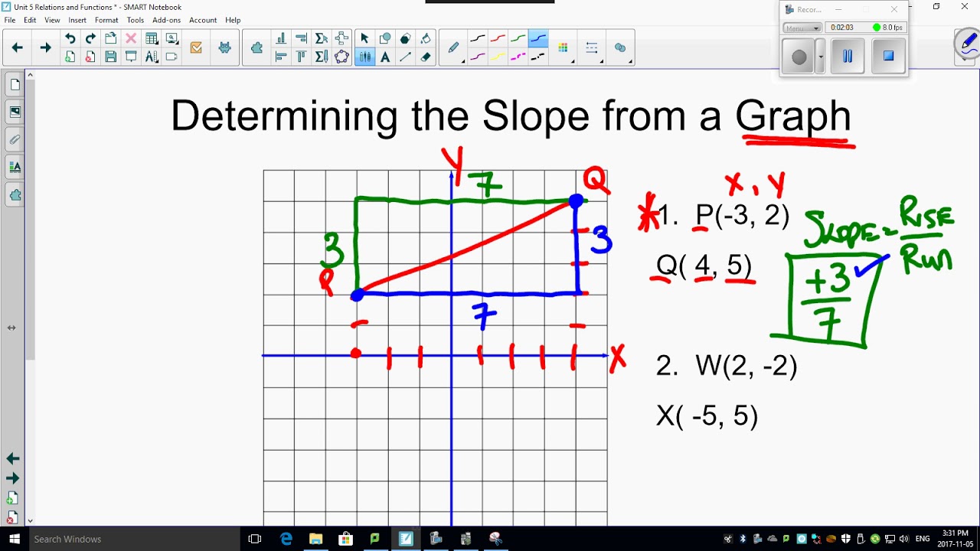The image size is (980, 551).
Task: Click the add page icon
Action: coord(70,57)
